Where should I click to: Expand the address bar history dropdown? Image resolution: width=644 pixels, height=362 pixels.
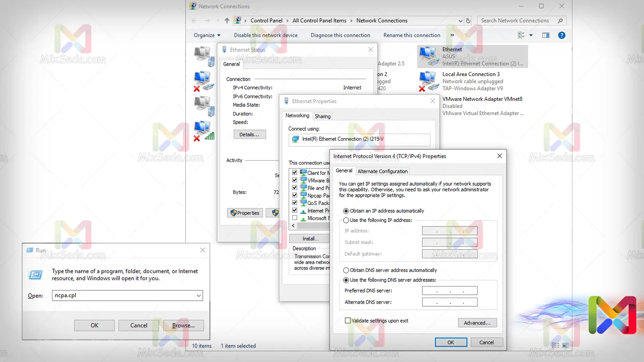tap(460, 21)
